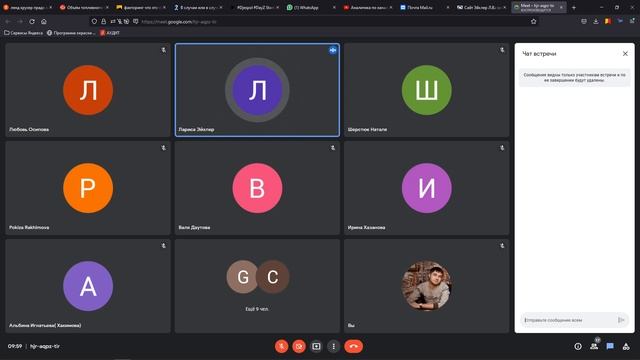Show the participants list icon
The width and height of the screenshot is (640, 360).
click(x=594, y=346)
